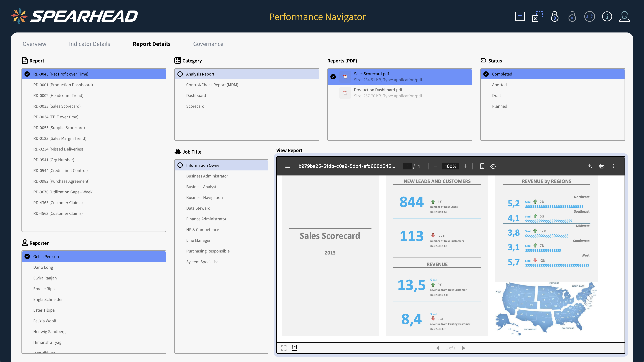Uncheck Gelila Persson reporter
The width and height of the screenshot is (644, 362).
click(27, 256)
